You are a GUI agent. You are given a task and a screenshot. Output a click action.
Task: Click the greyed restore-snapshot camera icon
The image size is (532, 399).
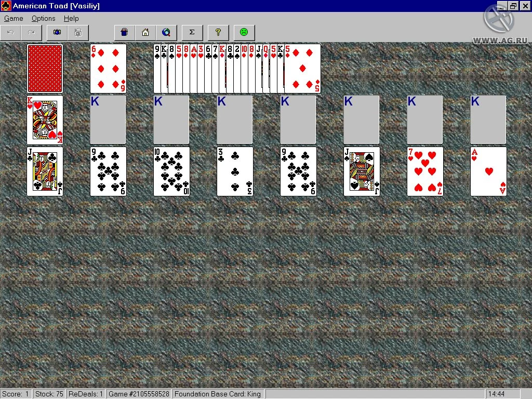pyautogui.click(x=78, y=33)
